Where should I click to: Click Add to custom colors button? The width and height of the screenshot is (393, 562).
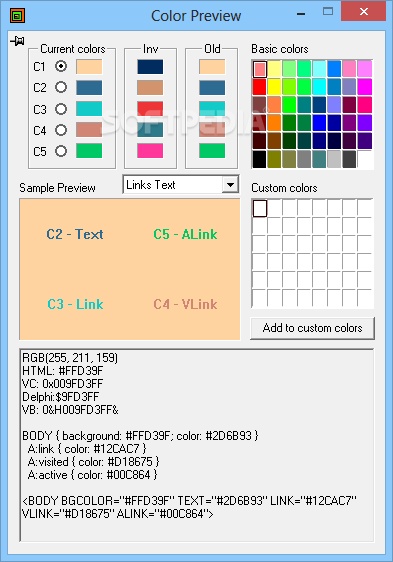coord(312,328)
